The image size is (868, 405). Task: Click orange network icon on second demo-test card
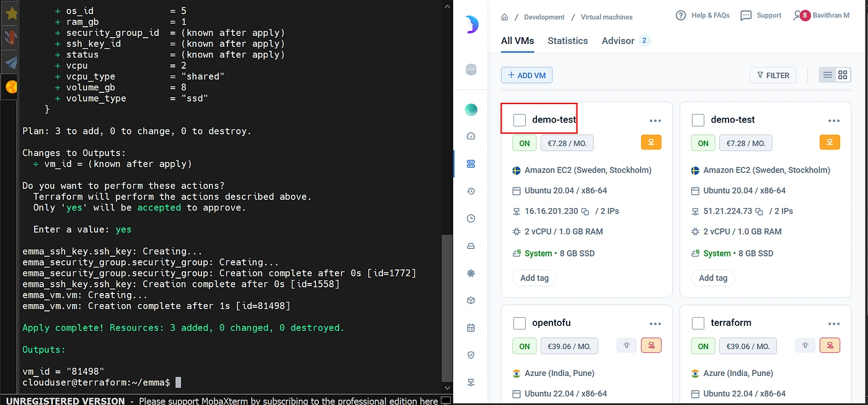(x=830, y=142)
